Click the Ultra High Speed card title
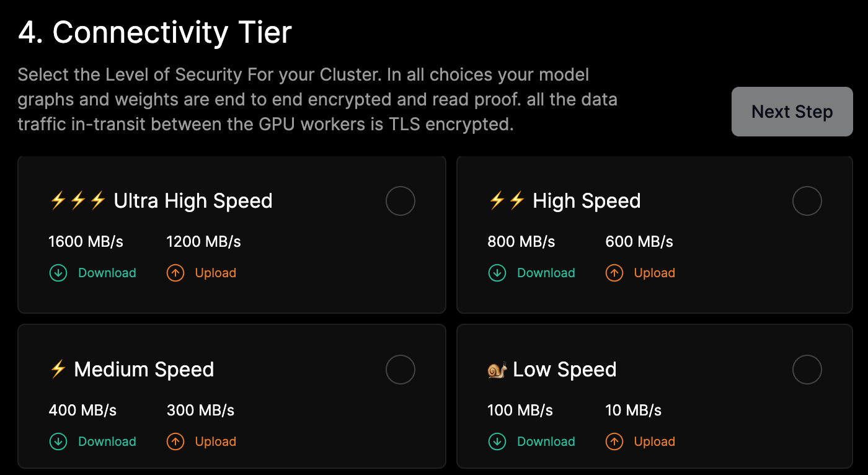The width and height of the screenshot is (868, 475). 193,201
